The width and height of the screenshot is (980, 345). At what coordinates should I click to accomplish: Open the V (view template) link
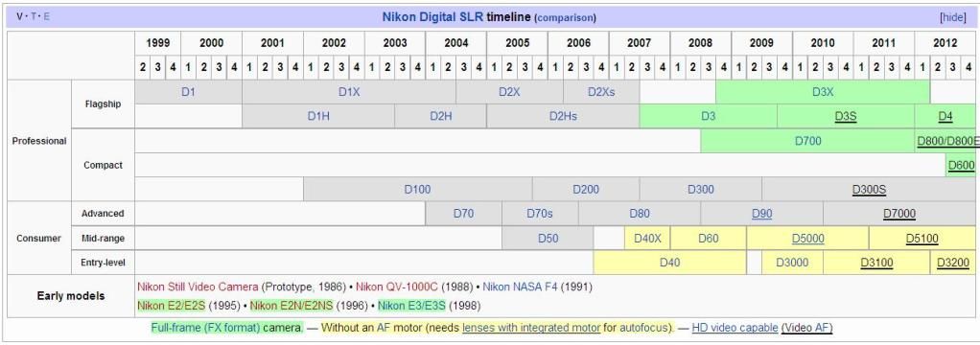tap(20, 17)
